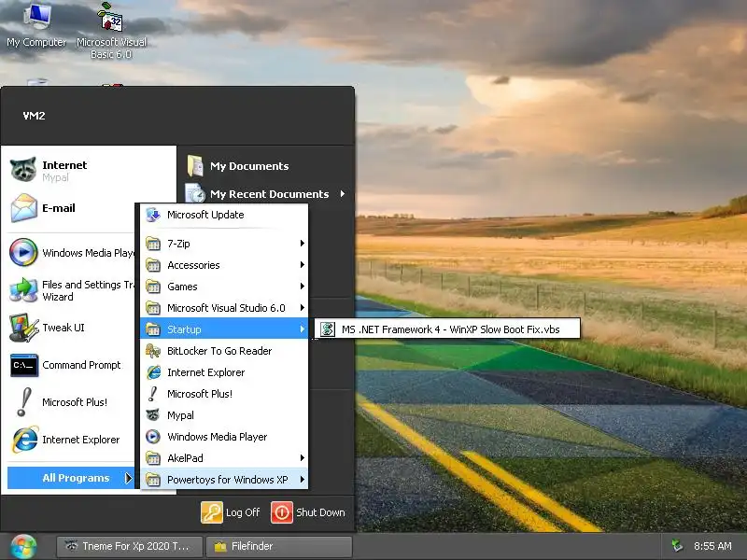Expand the Accessories submenu arrow
The image size is (747, 560).
(x=302, y=265)
